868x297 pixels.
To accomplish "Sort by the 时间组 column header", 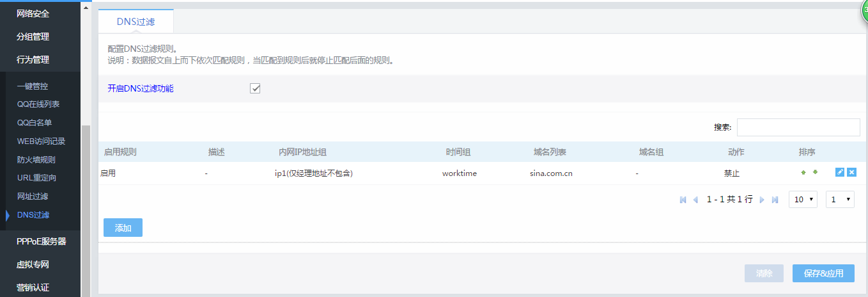I will (x=458, y=152).
